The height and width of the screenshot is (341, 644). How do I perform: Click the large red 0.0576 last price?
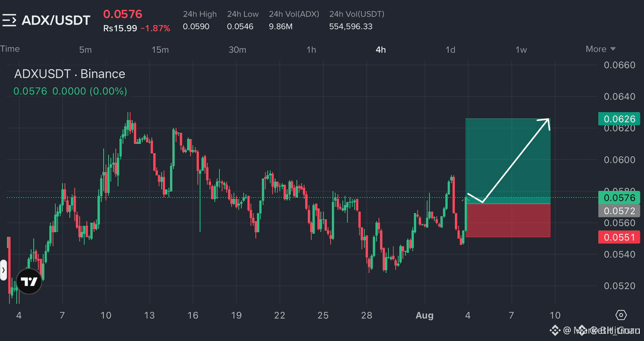[123, 14]
